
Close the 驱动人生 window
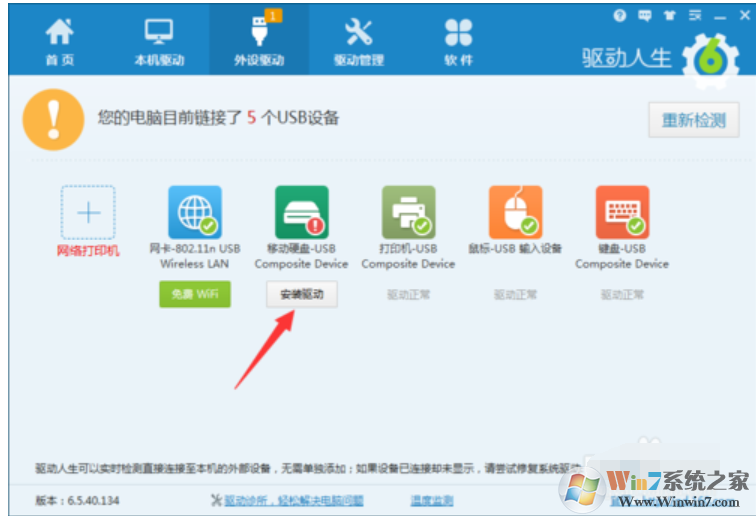point(745,16)
